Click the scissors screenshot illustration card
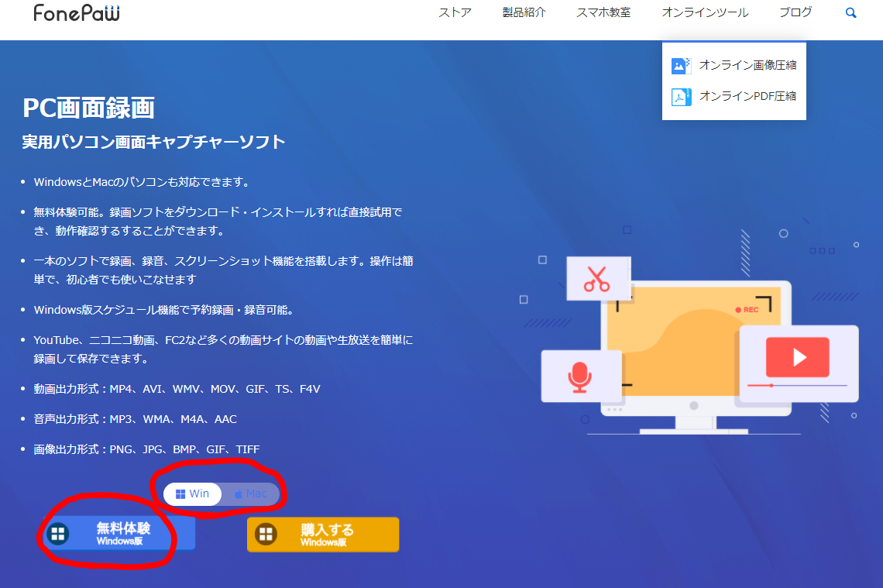The width and height of the screenshot is (883, 588). 598,279
